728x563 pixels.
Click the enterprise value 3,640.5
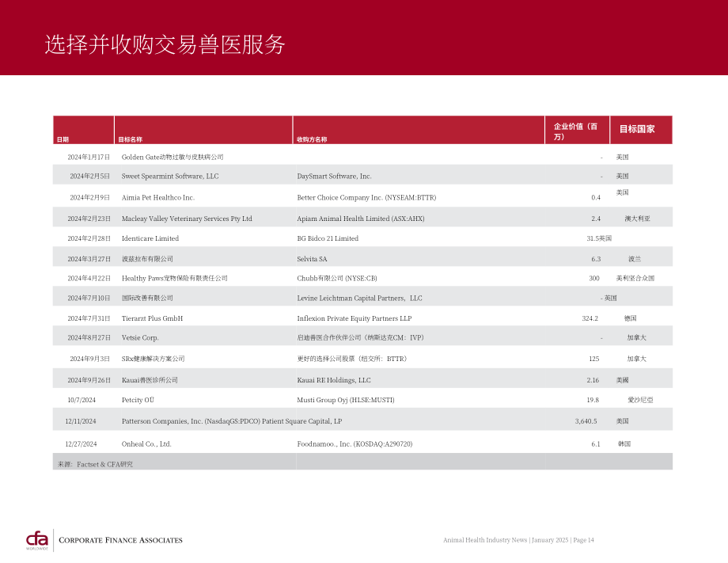[586, 421]
